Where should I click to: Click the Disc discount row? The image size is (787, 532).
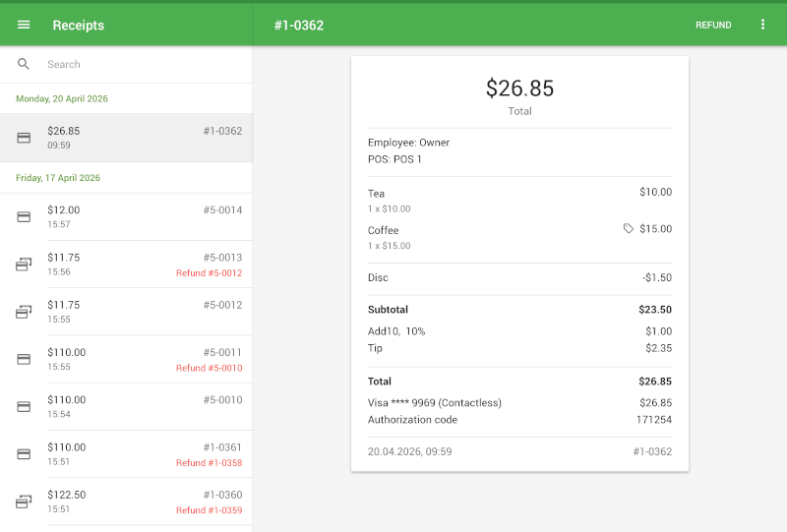pos(519,277)
